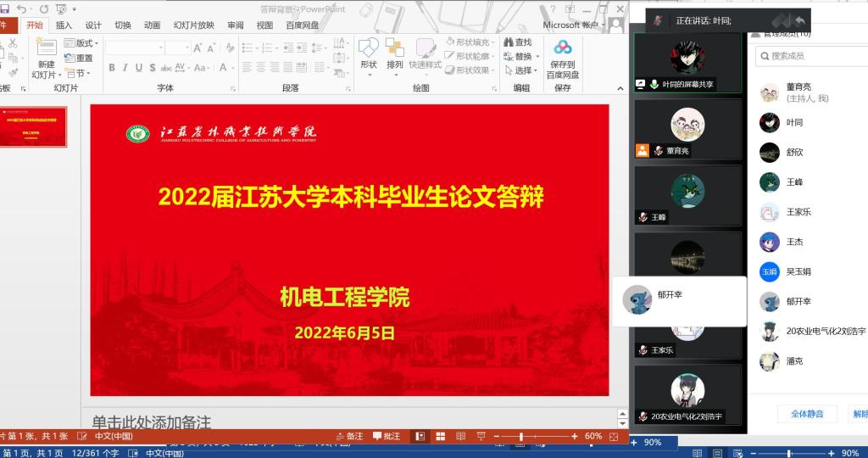Toggle Underline formatting in ribbon
Image resolution: width=868 pixels, height=458 pixels.
137,68
